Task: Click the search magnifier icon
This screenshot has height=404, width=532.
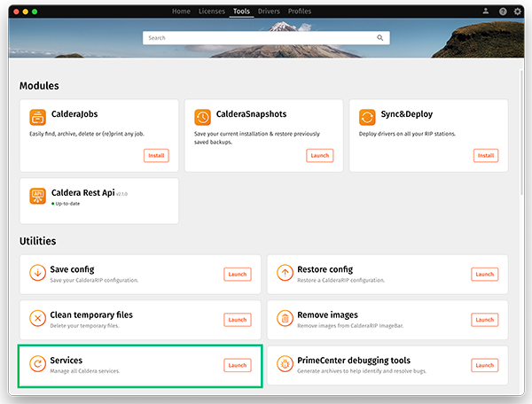Action: (380, 37)
